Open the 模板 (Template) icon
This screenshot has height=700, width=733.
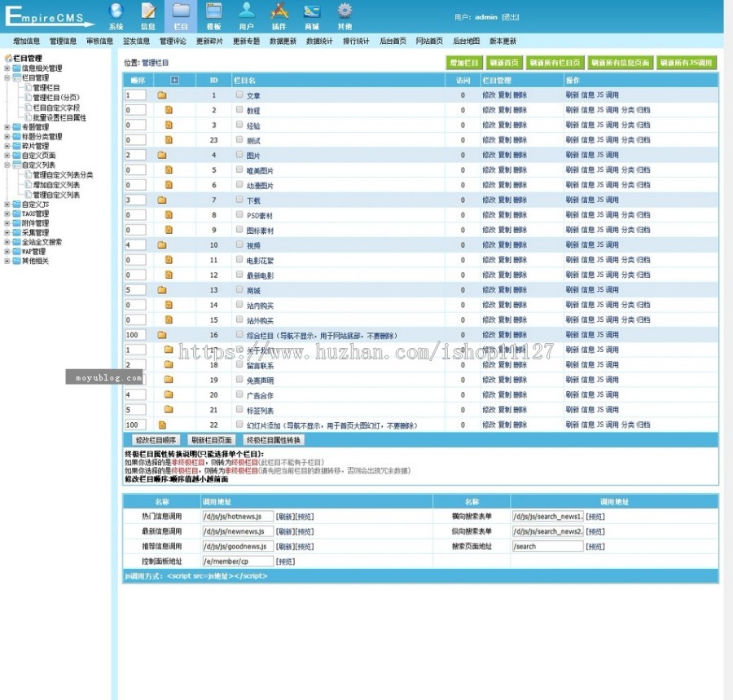213,11
